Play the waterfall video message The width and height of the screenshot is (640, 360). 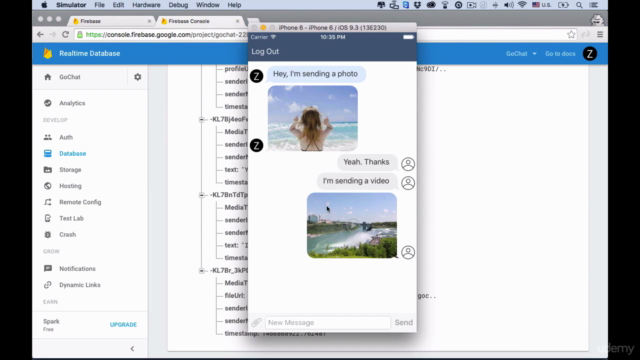(352, 225)
